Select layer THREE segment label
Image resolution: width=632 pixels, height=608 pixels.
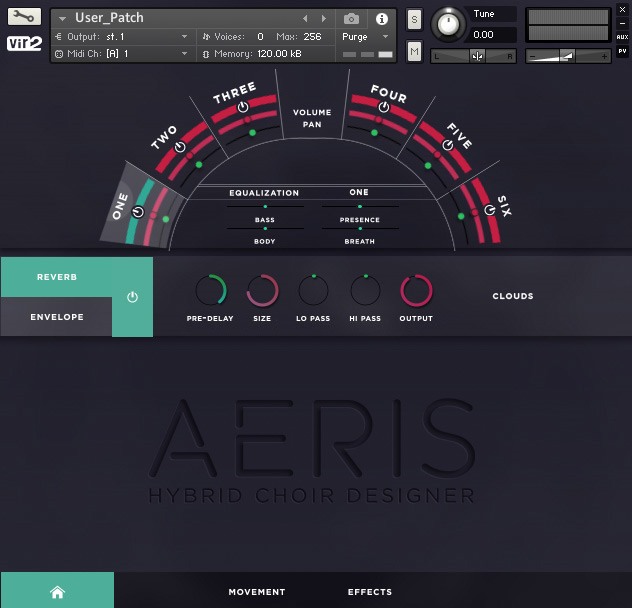tap(235, 93)
